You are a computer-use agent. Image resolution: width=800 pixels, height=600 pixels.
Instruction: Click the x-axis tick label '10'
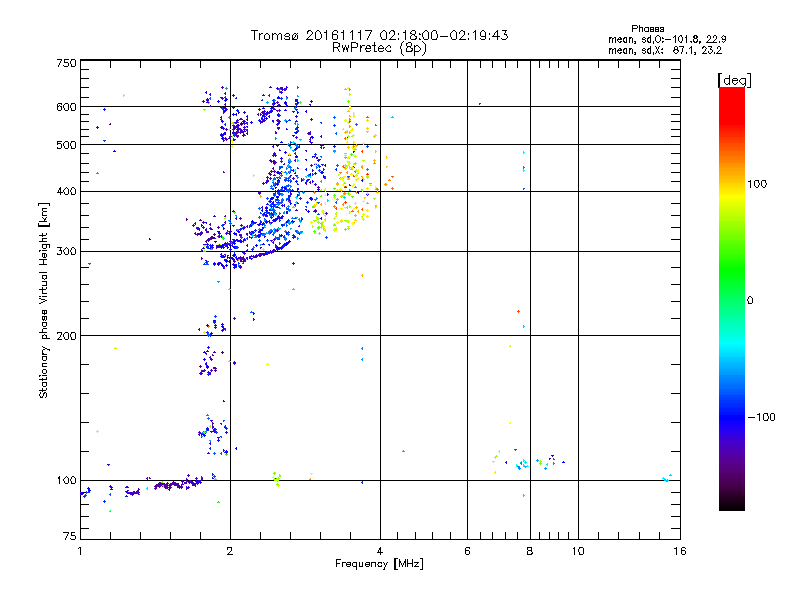(x=578, y=551)
